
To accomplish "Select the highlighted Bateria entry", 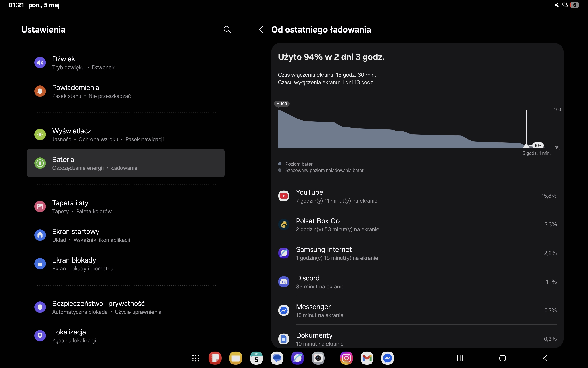I will [126, 163].
